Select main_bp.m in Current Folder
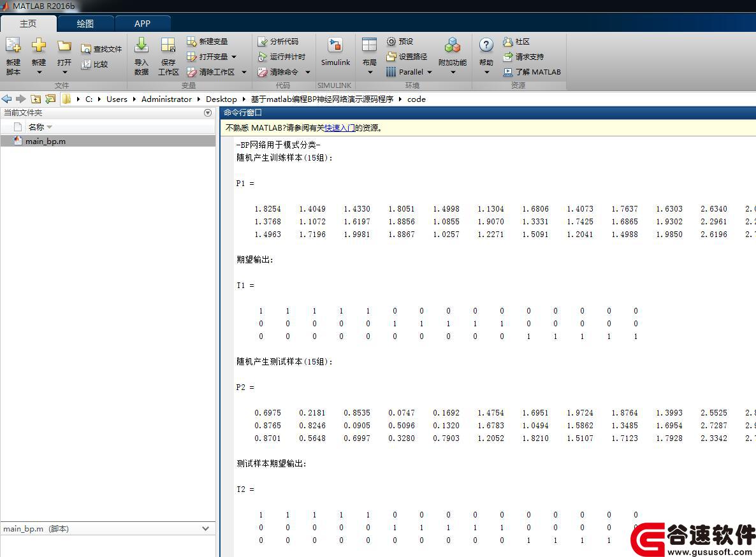Image resolution: width=756 pixels, height=557 pixels. coord(108,141)
